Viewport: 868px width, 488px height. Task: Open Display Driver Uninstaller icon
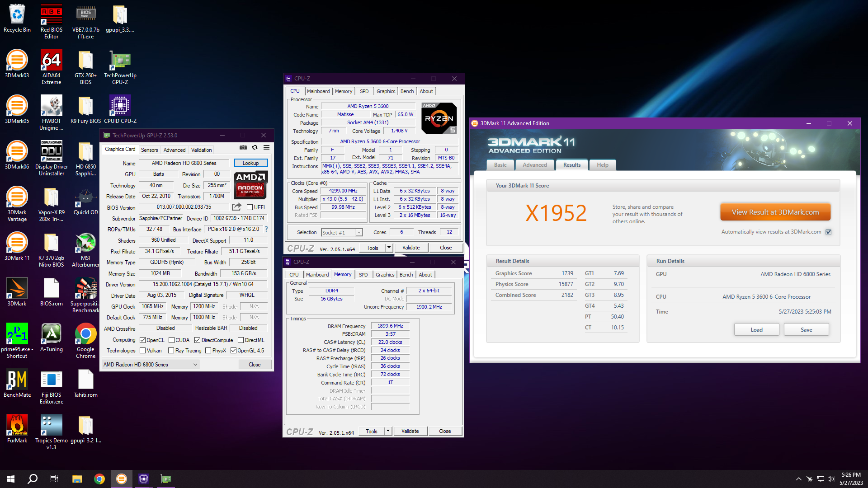pos(51,158)
